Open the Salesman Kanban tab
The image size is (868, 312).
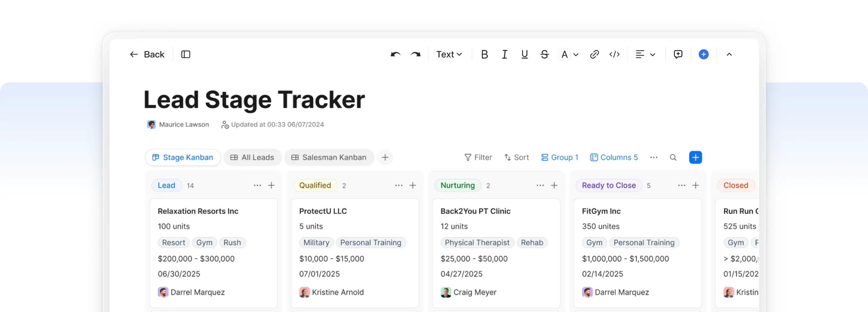pyautogui.click(x=329, y=157)
